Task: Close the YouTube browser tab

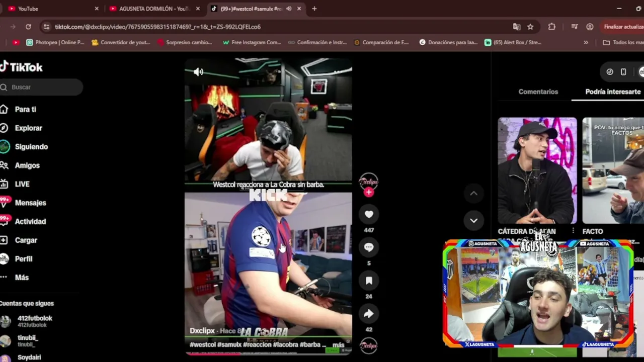Action: [x=97, y=9]
